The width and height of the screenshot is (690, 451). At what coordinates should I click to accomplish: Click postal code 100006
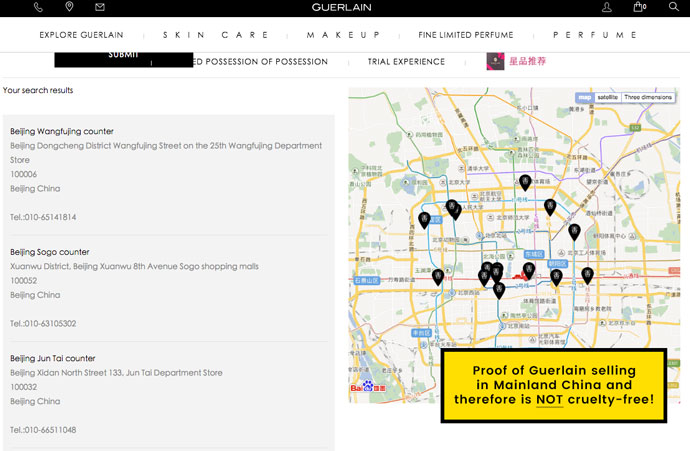click(23, 174)
